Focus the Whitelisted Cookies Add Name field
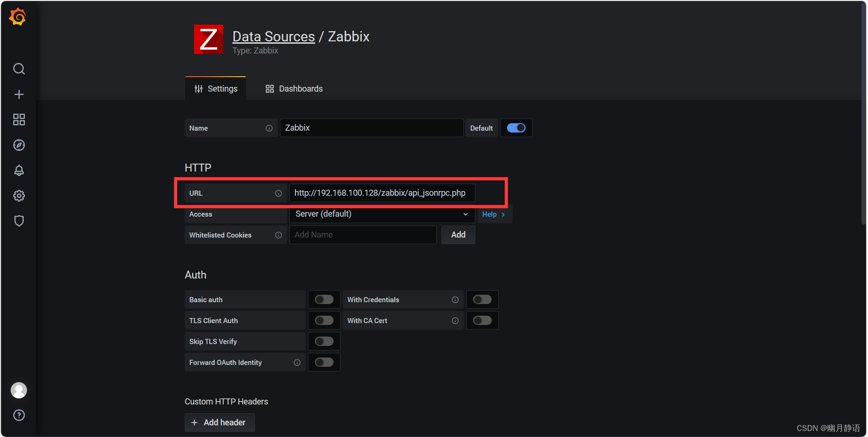 [x=363, y=235]
